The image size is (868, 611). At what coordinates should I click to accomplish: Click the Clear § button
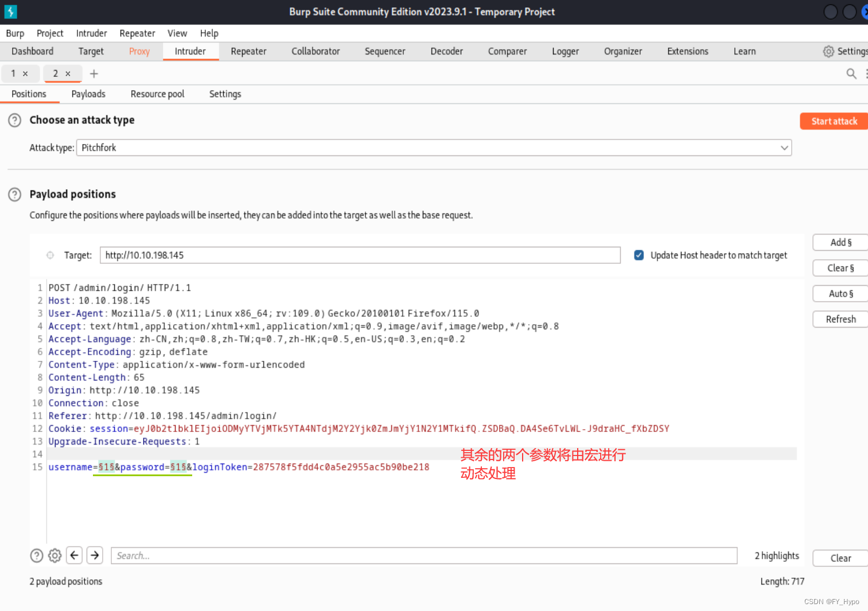pyautogui.click(x=840, y=268)
